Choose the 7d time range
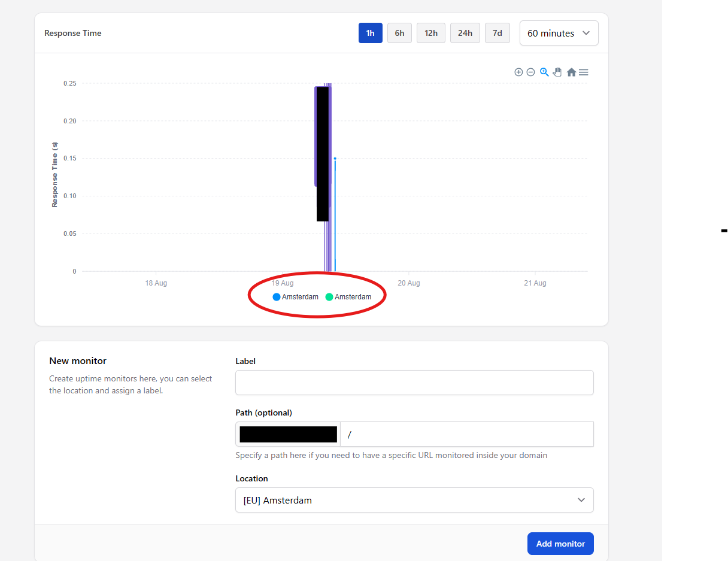The height and width of the screenshot is (561, 728). click(498, 33)
